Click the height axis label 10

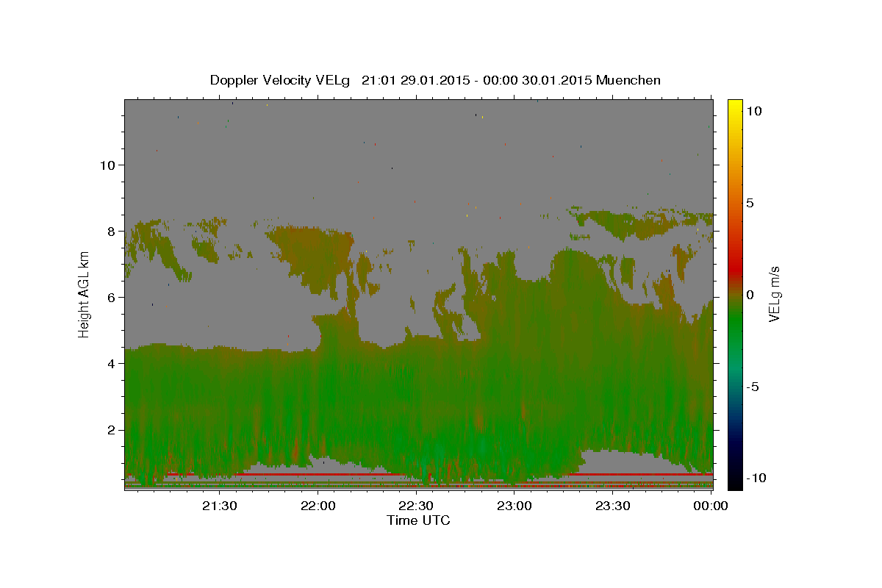point(107,165)
